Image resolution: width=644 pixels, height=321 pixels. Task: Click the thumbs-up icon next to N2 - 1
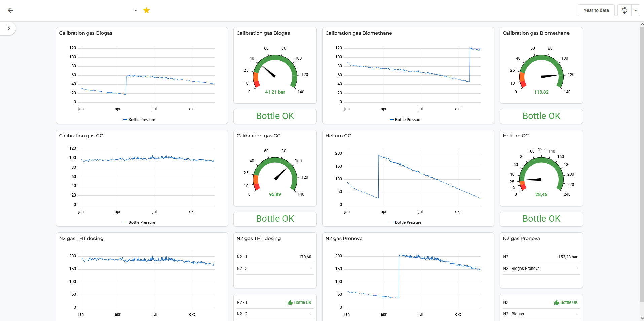(x=290, y=302)
